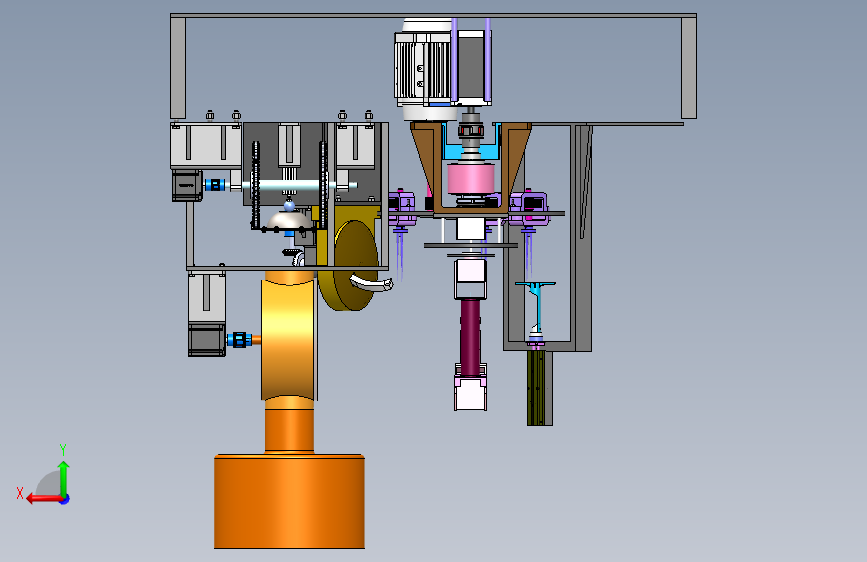
Task: Click the blue Z axis dot on triad
Action: click(x=65, y=499)
